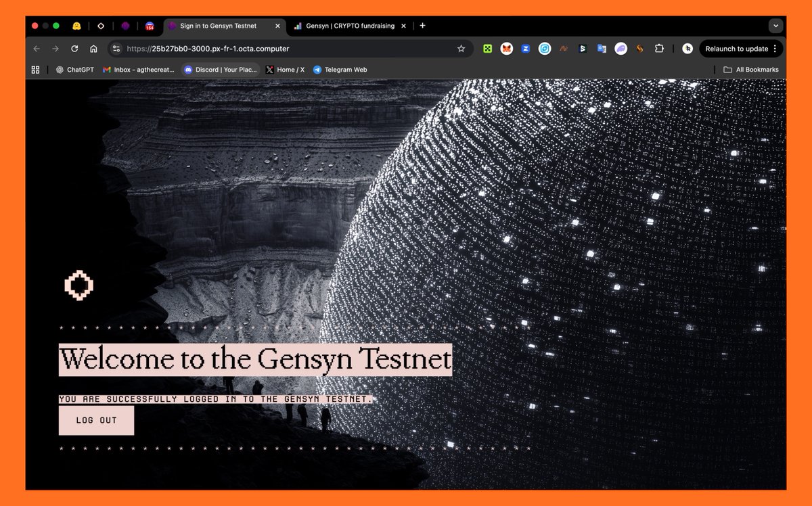This screenshot has height=506, width=812.
Task: Bookmark this page with the star
Action: click(461, 49)
